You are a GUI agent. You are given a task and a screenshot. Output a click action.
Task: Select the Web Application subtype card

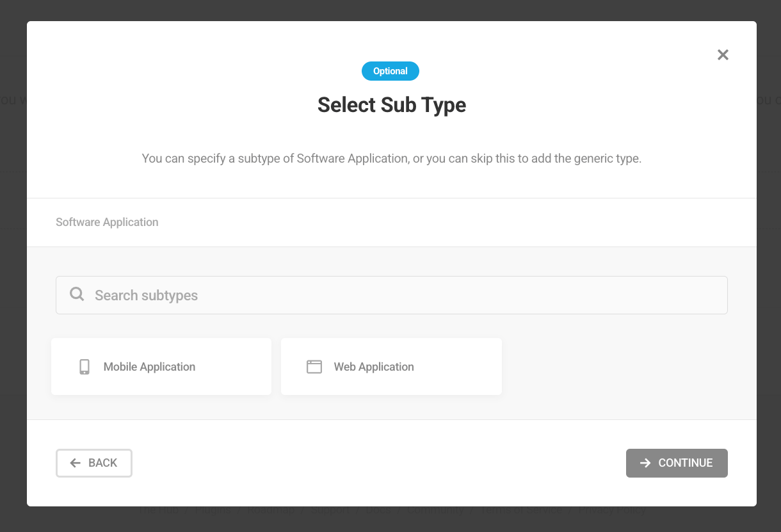click(x=391, y=366)
